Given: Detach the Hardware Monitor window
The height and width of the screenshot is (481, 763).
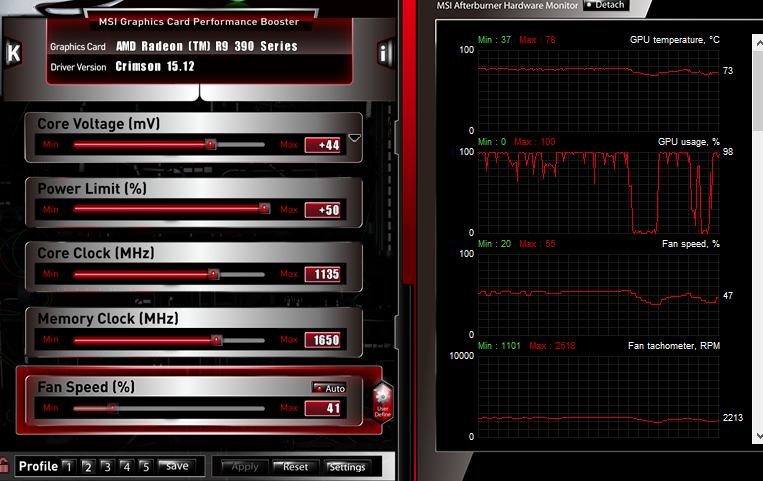Looking at the screenshot, I should 606,5.
